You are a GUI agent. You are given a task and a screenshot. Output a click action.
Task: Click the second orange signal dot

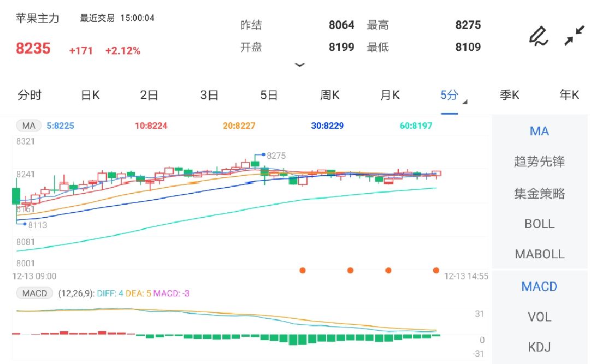pyautogui.click(x=350, y=270)
